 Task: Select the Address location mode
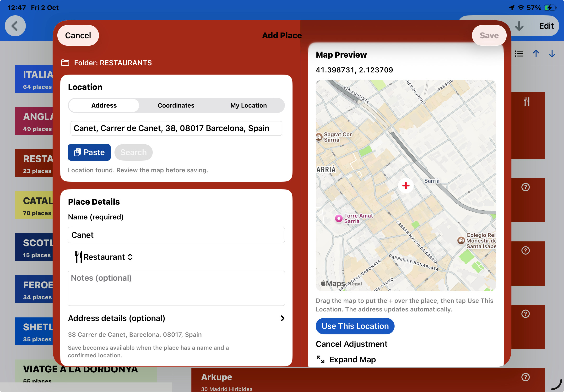(104, 105)
